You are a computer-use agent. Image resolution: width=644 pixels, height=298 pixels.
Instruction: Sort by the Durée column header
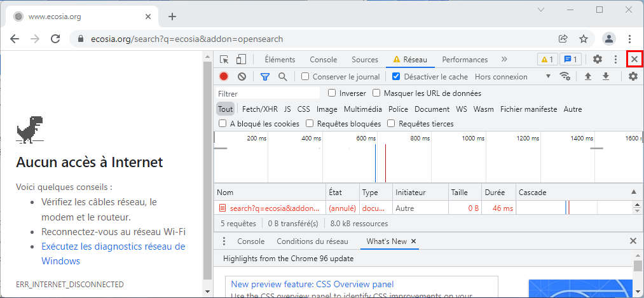[x=499, y=192]
